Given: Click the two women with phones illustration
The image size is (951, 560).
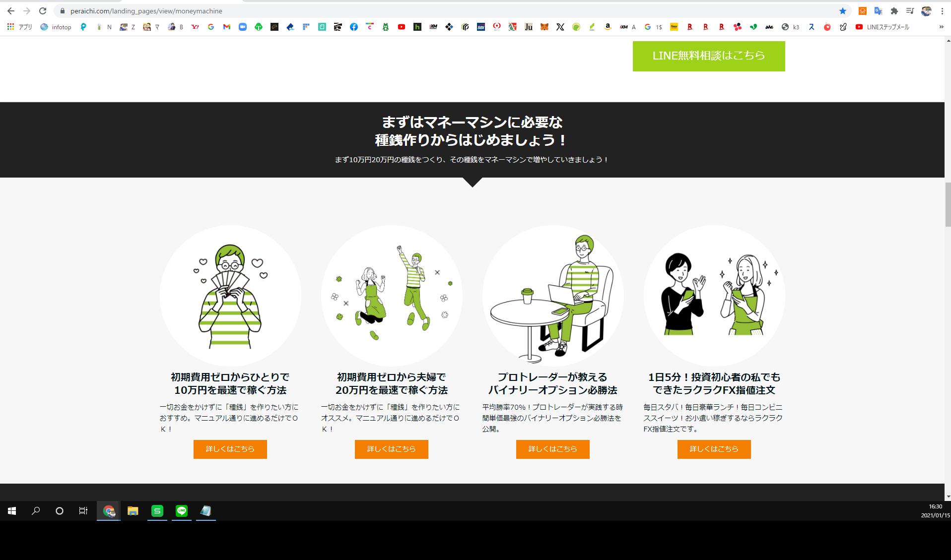Looking at the screenshot, I should click(714, 296).
